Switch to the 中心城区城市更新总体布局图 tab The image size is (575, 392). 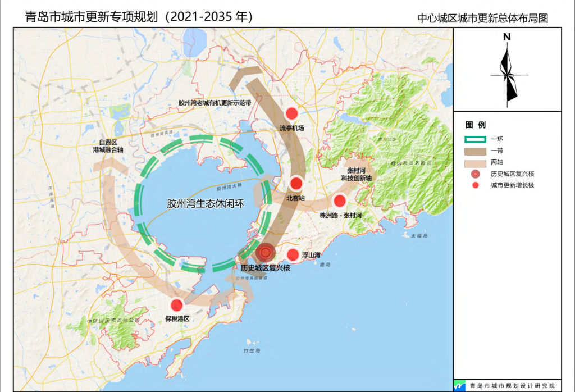coord(484,17)
